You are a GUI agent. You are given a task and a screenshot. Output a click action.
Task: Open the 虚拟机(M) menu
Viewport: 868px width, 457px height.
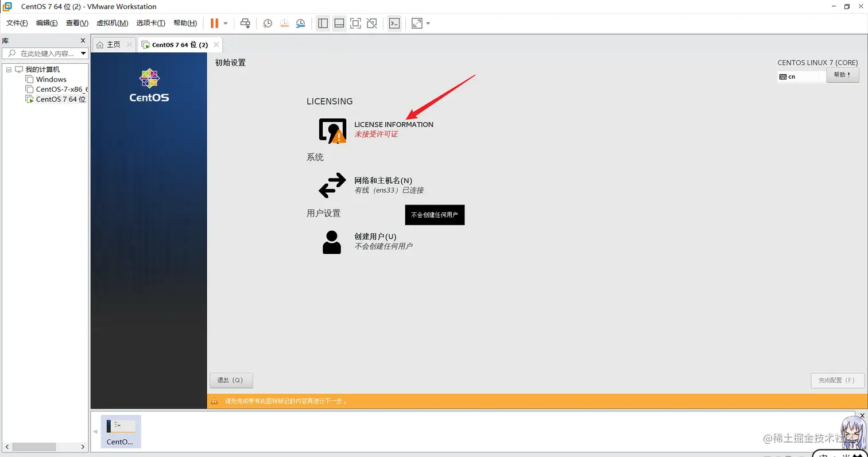click(112, 23)
